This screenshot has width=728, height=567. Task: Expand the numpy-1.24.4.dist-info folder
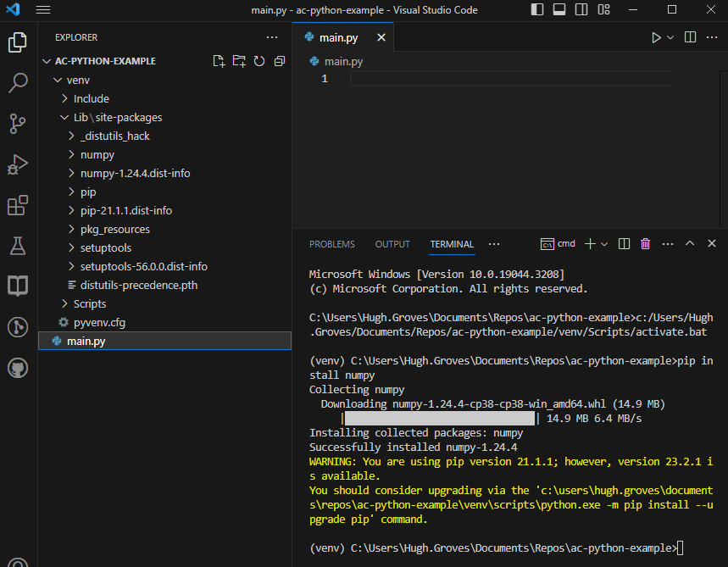(71, 173)
